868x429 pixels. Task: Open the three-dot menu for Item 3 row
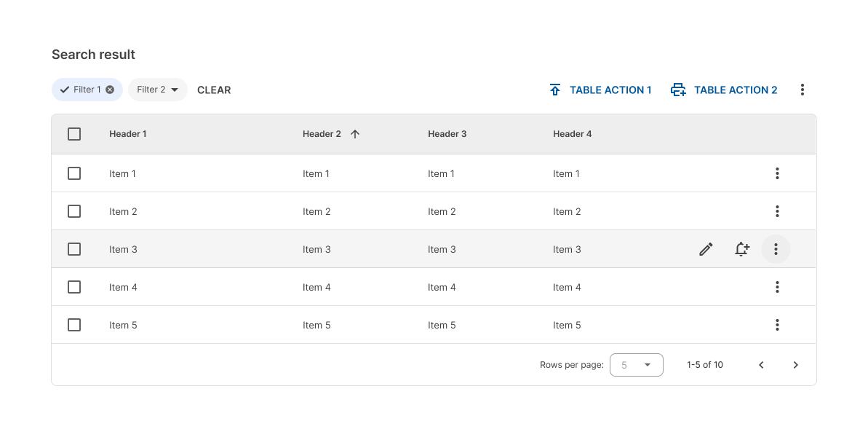[776, 249]
